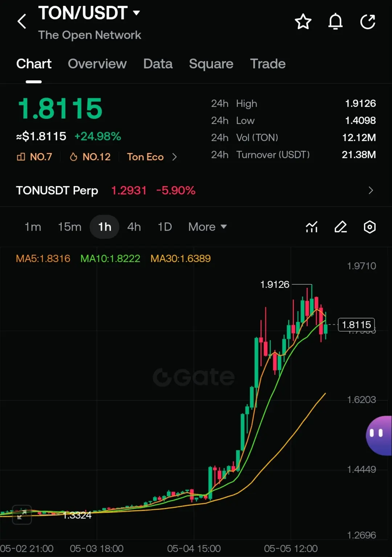Tap the 24h Vol value 12.12M
Image resolution: width=392 pixels, height=557 pixels.
coord(359,138)
